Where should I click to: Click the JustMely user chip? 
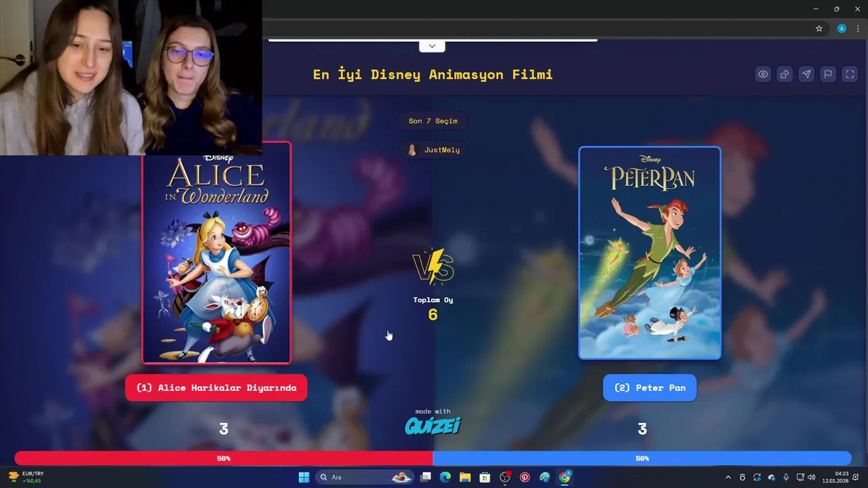click(x=434, y=150)
